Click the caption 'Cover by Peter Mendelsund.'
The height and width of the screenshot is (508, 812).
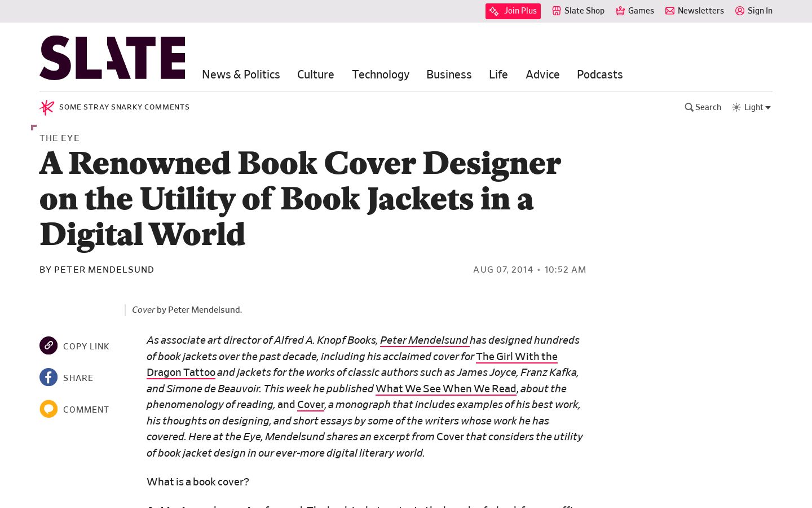click(x=187, y=310)
